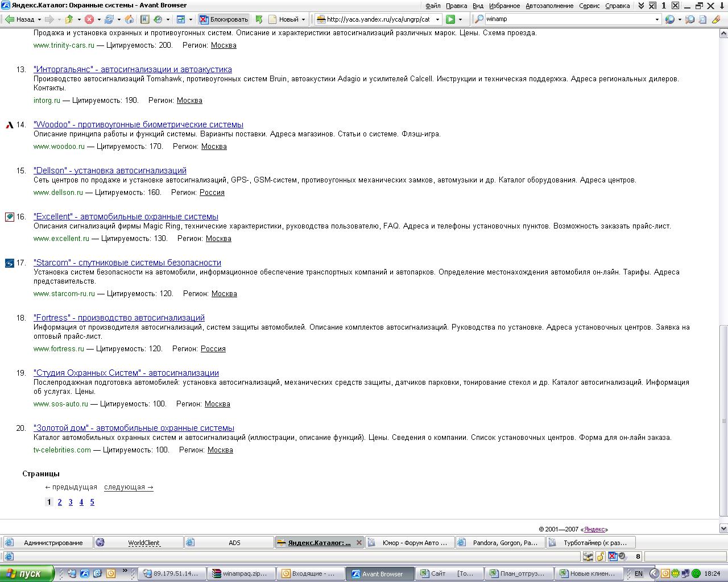Open the search box history dropdown

[x=657, y=19]
